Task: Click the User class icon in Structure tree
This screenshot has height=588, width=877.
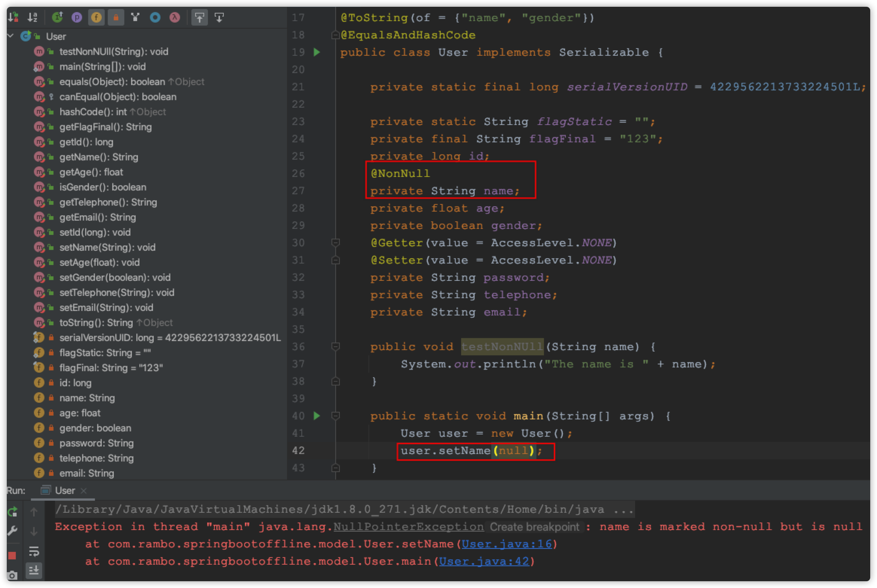Action: [x=26, y=36]
